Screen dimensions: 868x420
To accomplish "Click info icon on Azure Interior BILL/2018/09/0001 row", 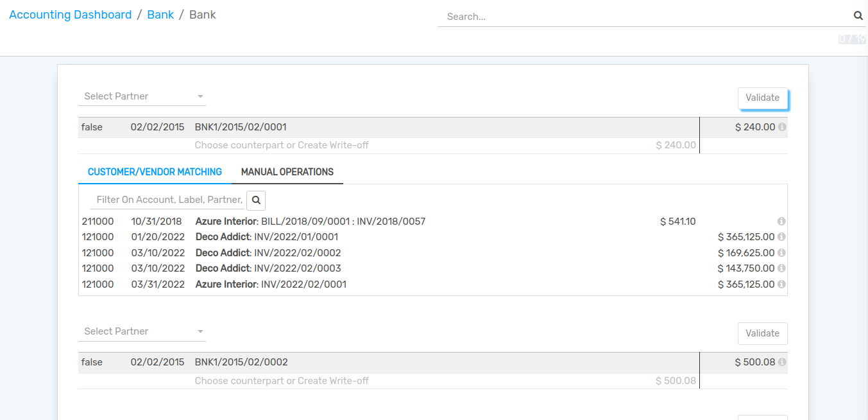I will pyautogui.click(x=781, y=222).
